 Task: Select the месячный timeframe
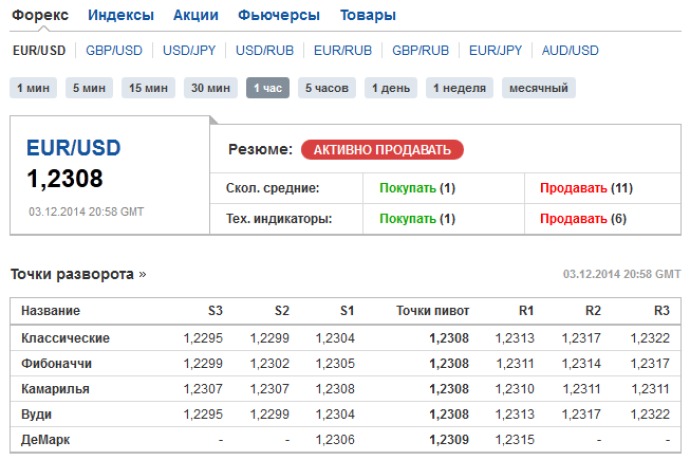tap(539, 88)
